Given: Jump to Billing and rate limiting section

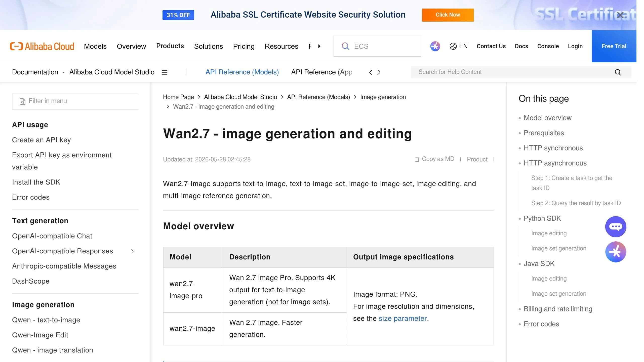Looking at the screenshot, I should [x=558, y=309].
